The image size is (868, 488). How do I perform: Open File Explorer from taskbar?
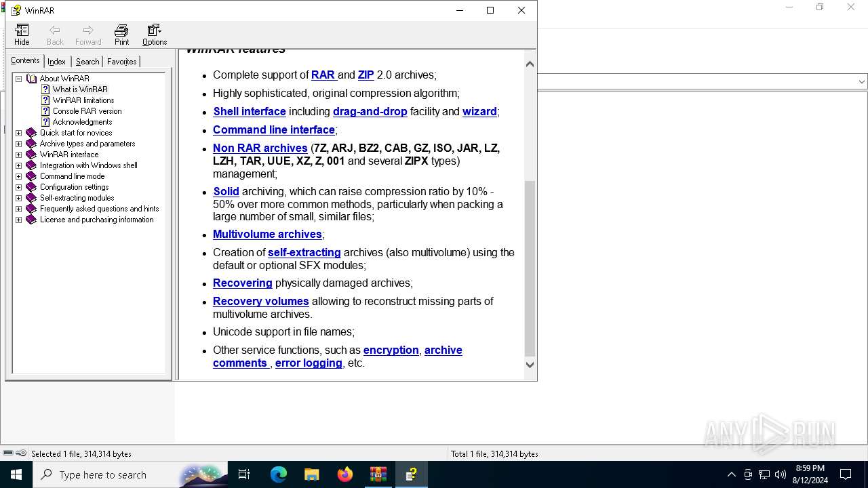point(312,474)
